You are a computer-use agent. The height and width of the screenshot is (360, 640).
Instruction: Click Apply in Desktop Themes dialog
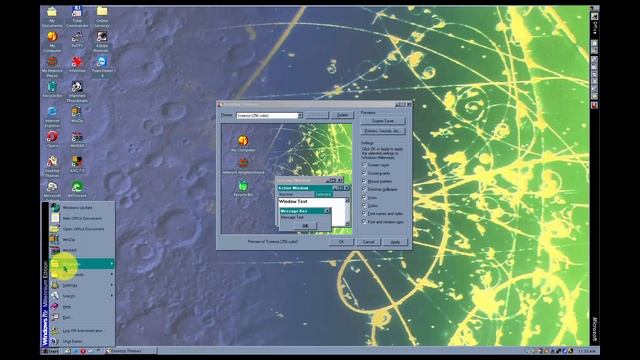point(395,242)
